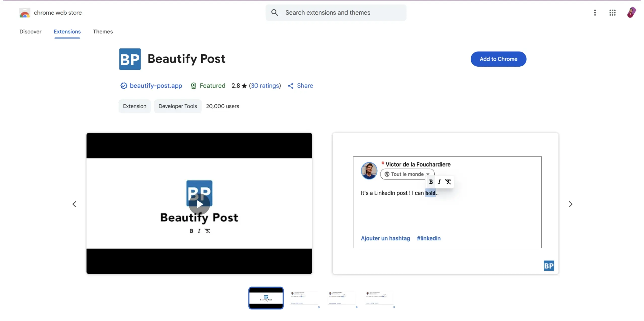The height and width of the screenshot is (321, 644).
Task: Click the BP watermark logo on the slide
Action: [548, 265]
